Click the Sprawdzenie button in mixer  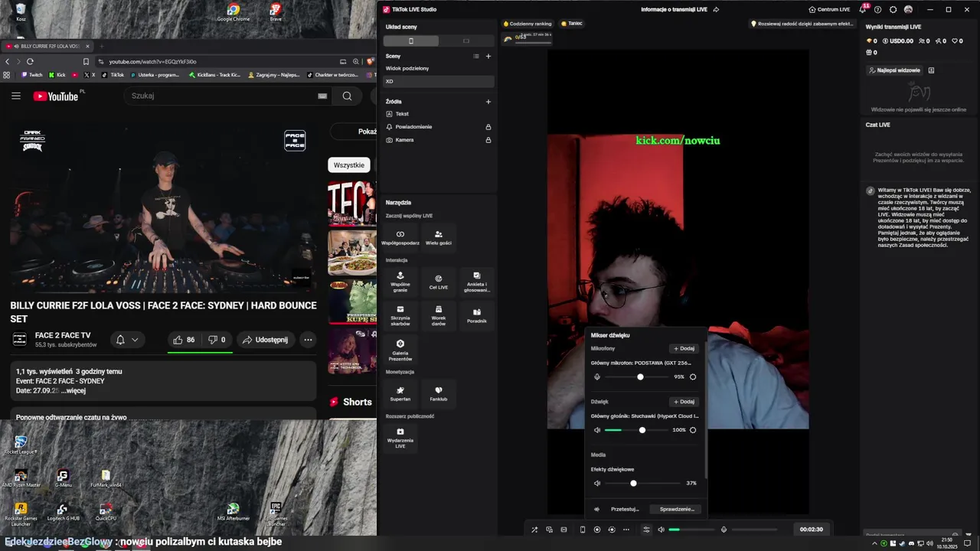[x=677, y=509]
